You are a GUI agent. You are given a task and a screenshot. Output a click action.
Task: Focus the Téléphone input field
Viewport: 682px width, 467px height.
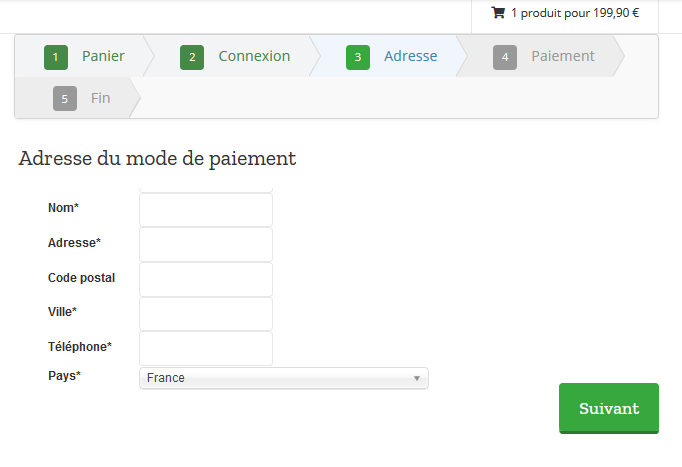click(206, 349)
